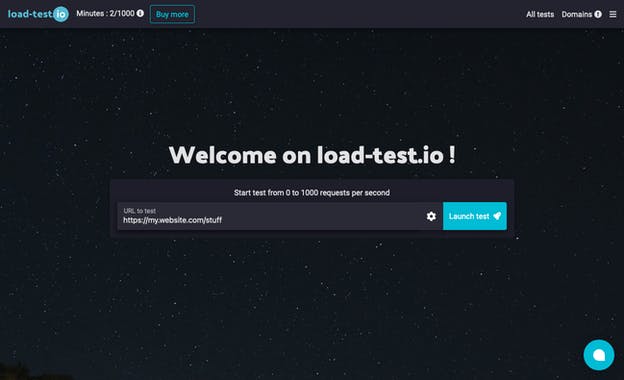Open the All tests page

(x=540, y=14)
